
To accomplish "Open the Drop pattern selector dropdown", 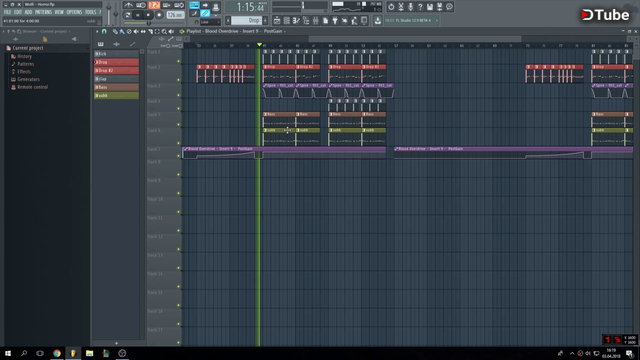I will pyautogui.click(x=247, y=20).
